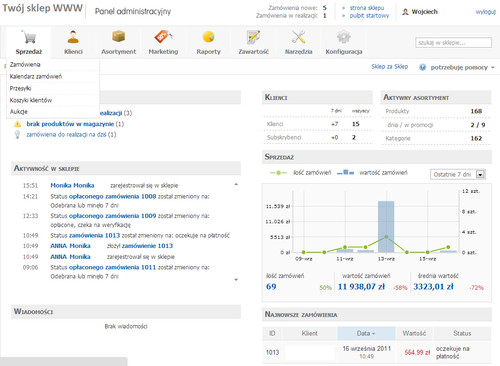Click order ID 1013 in table

coord(272,352)
